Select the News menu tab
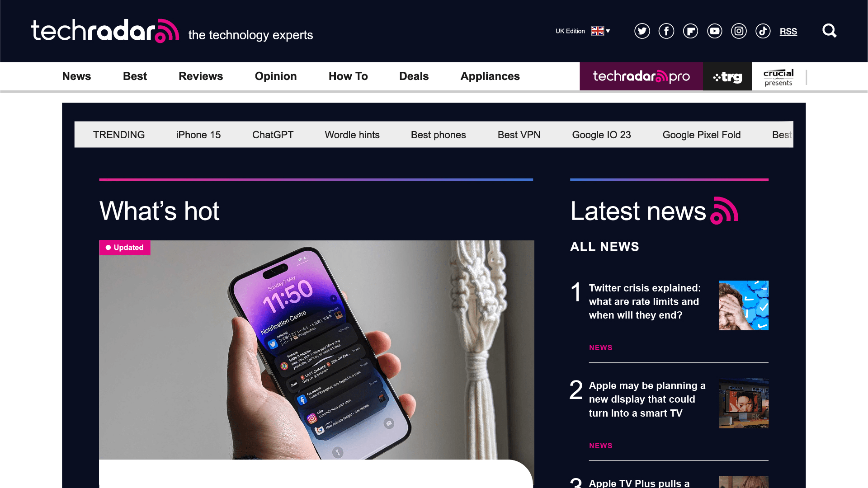Image resolution: width=868 pixels, height=488 pixels. [76, 75]
